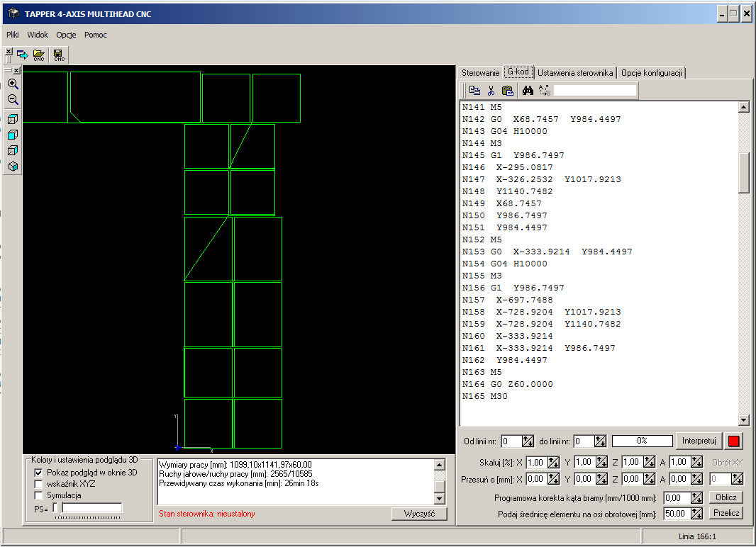Image resolution: width=756 pixels, height=547 pixels.
Task: Click the Od linii nr input field
Action: [x=511, y=441]
